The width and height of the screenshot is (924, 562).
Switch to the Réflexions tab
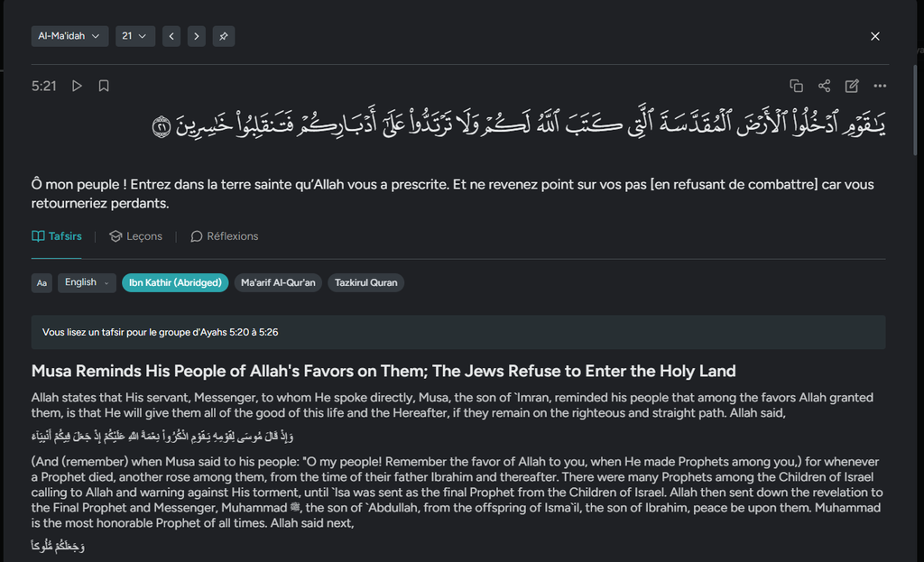[224, 236]
